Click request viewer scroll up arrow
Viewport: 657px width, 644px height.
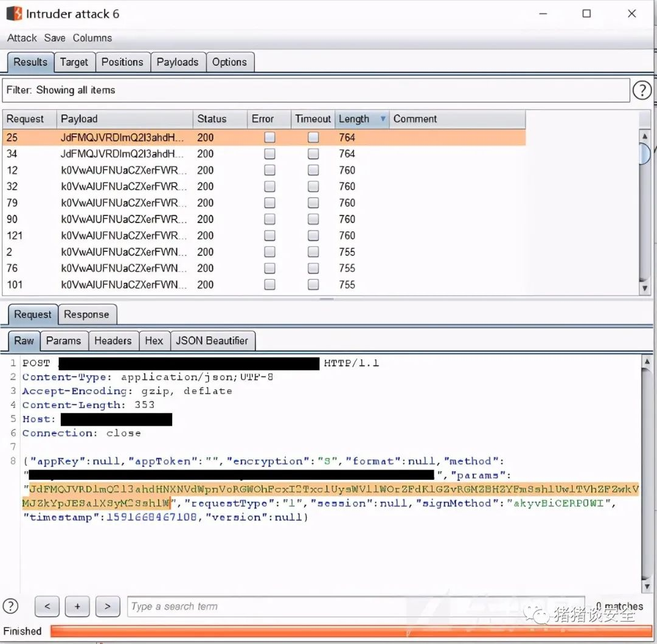click(647, 361)
